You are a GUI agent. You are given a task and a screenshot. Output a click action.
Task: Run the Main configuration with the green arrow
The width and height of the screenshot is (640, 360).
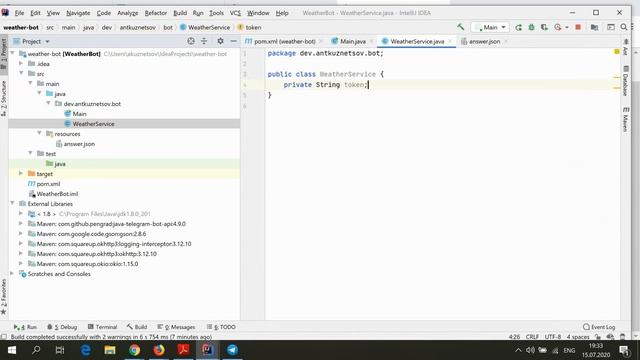pyautogui.click(x=518, y=27)
